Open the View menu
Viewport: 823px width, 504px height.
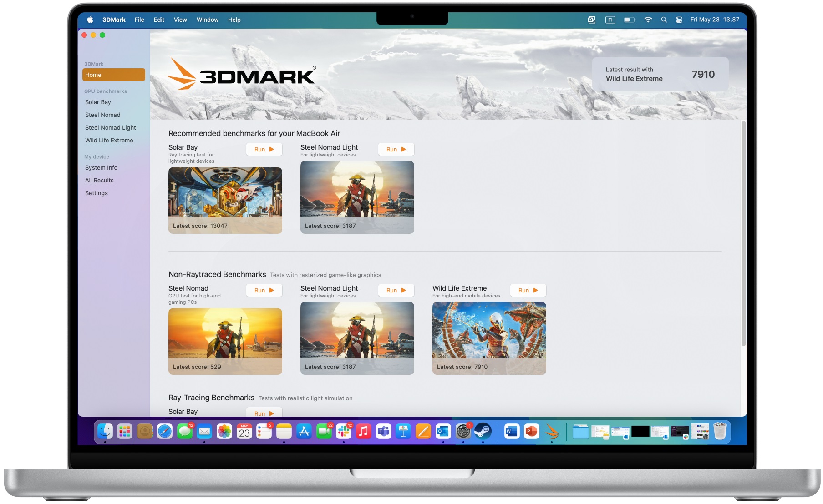pyautogui.click(x=180, y=20)
